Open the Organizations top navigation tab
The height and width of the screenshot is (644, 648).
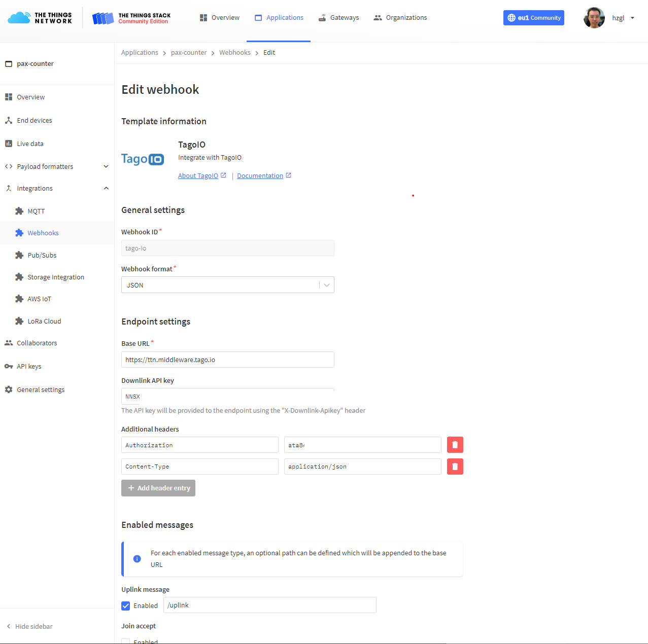pyautogui.click(x=400, y=18)
